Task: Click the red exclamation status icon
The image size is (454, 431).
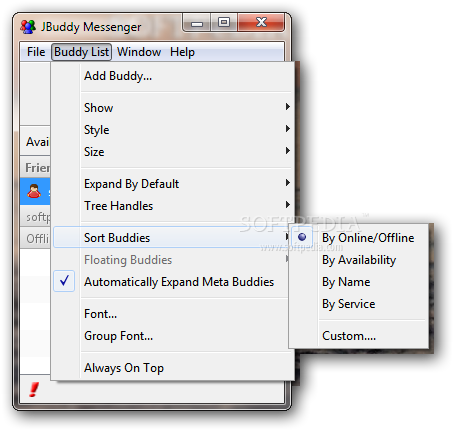Action: tap(33, 389)
